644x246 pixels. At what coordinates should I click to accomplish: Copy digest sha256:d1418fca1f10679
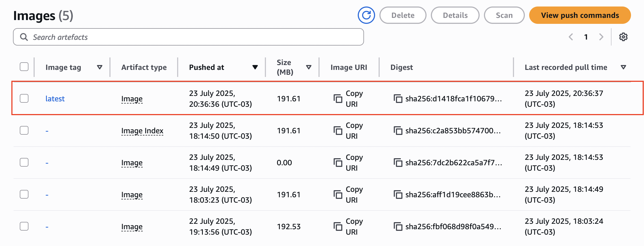398,99
